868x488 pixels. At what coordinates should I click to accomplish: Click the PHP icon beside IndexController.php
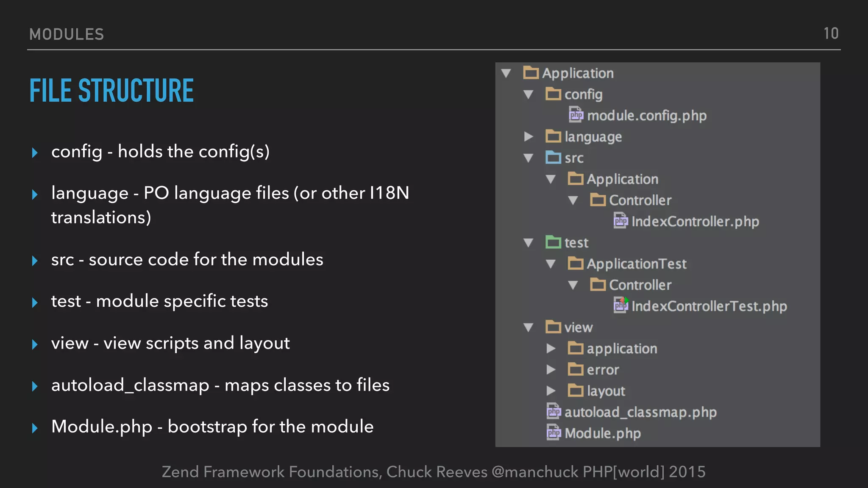[x=620, y=221]
